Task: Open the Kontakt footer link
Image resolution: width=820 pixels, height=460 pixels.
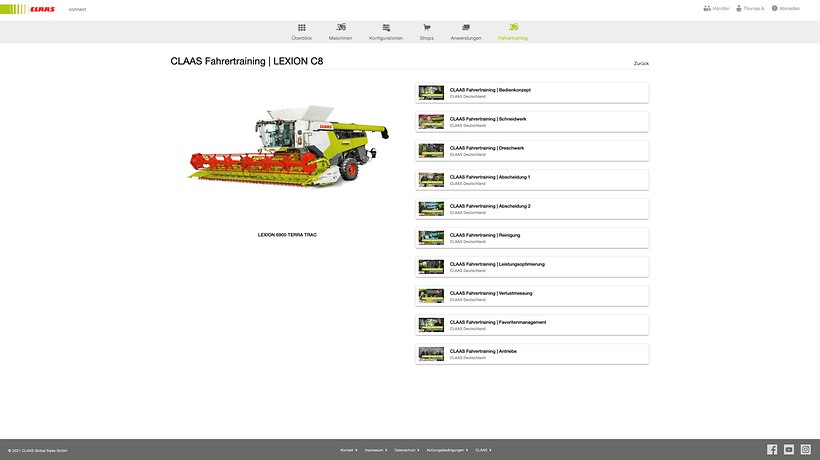Action: [x=349, y=450]
